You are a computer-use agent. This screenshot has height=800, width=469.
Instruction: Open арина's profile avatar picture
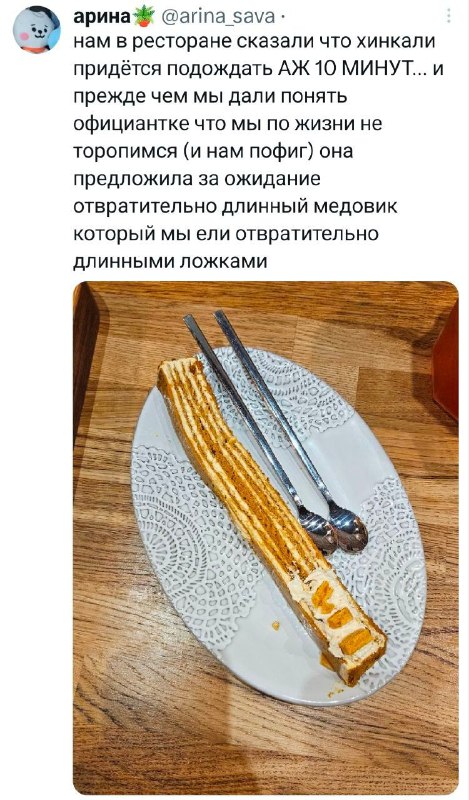click(37, 30)
